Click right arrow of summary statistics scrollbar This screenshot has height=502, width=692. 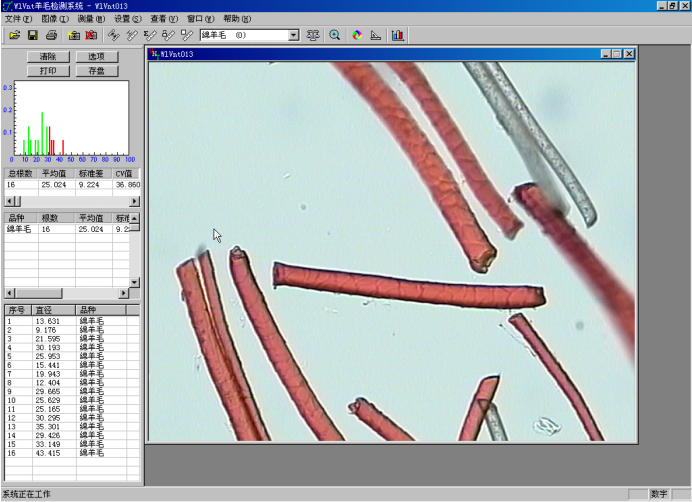(x=135, y=201)
